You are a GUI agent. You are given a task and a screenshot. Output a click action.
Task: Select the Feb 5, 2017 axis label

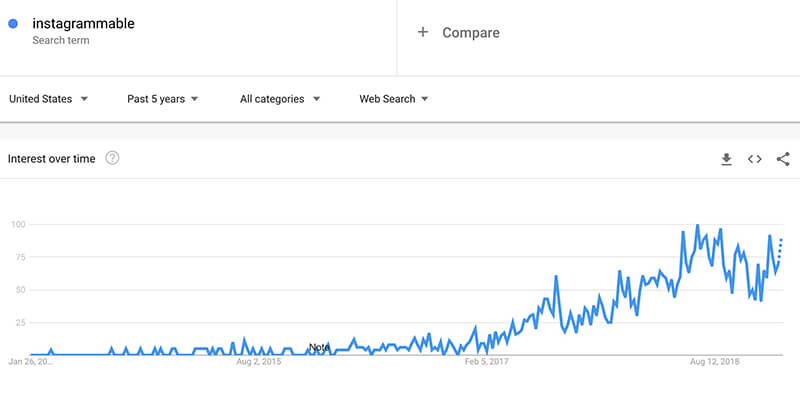click(x=487, y=362)
